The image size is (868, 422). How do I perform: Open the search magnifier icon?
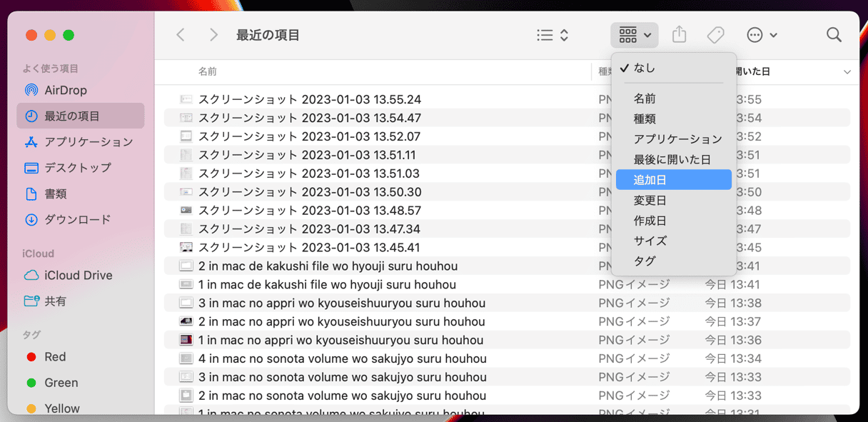point(834,35)
